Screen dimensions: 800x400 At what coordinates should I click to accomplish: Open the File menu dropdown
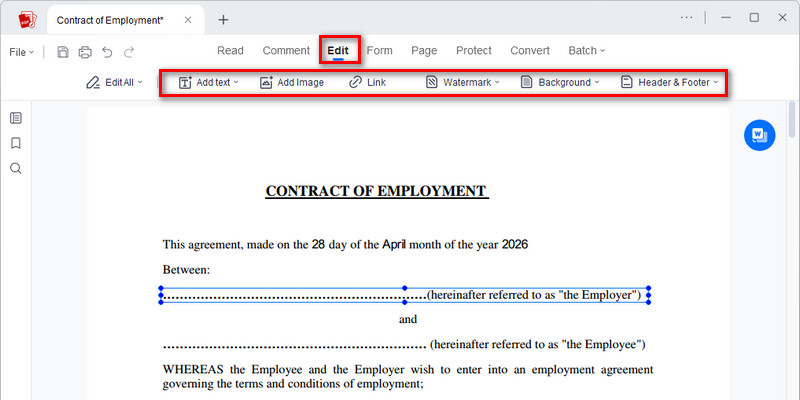21,52
